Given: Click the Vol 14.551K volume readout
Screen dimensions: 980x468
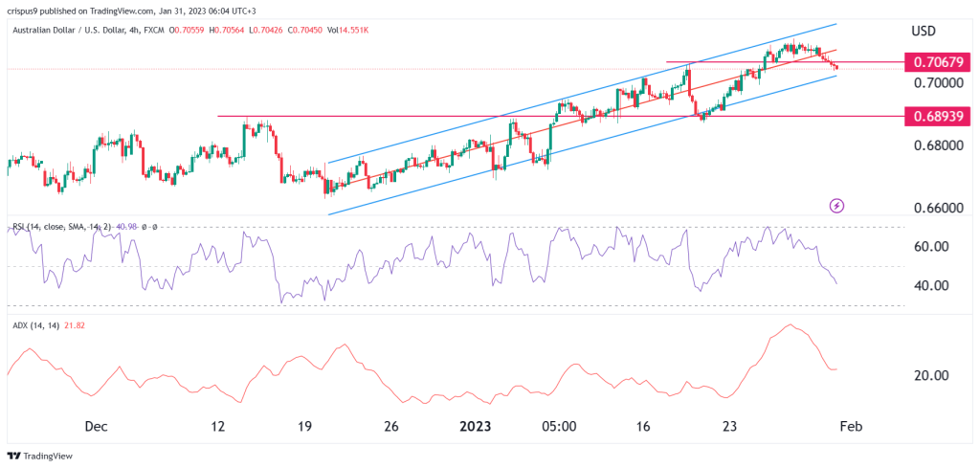Looking at the screenshot, I should (346, 31).
